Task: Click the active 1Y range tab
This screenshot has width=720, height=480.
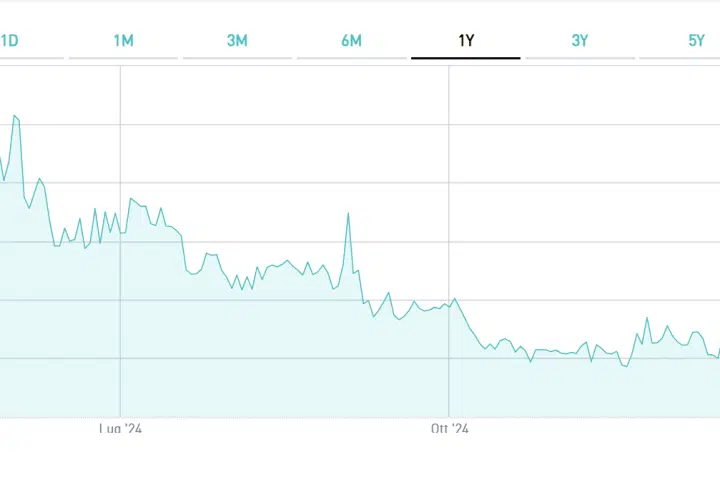Action: [x=465, y=41]
